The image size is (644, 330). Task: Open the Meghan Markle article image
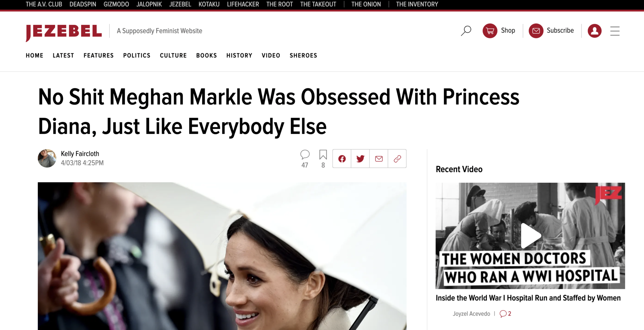(222, 256)
